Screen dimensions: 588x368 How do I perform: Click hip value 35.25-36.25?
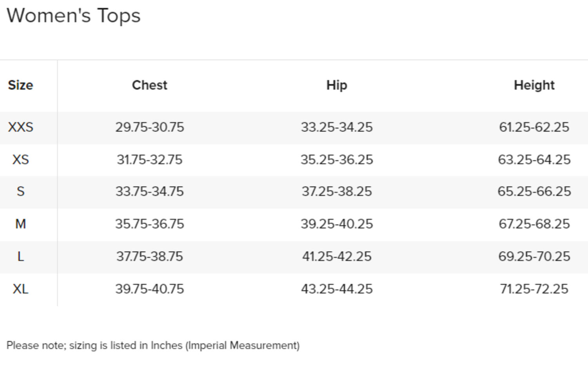(x=337, y=160)
